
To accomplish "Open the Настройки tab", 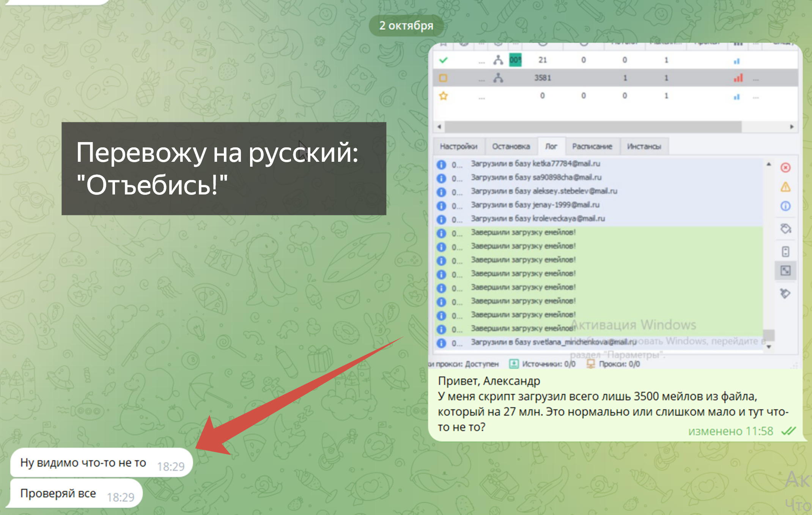I will pyautogui.click(x=458, y=147).
